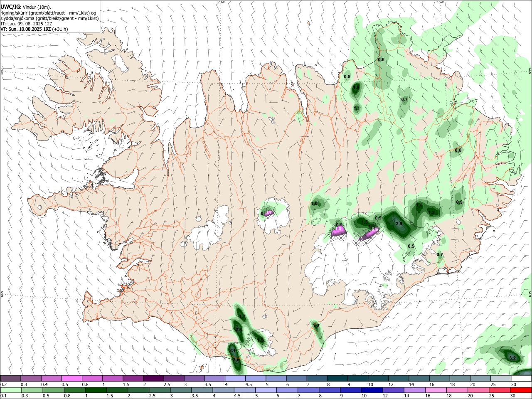Click the 20W longitude label
Viewport: 532px width, 399px height.
tap(221, 2)
